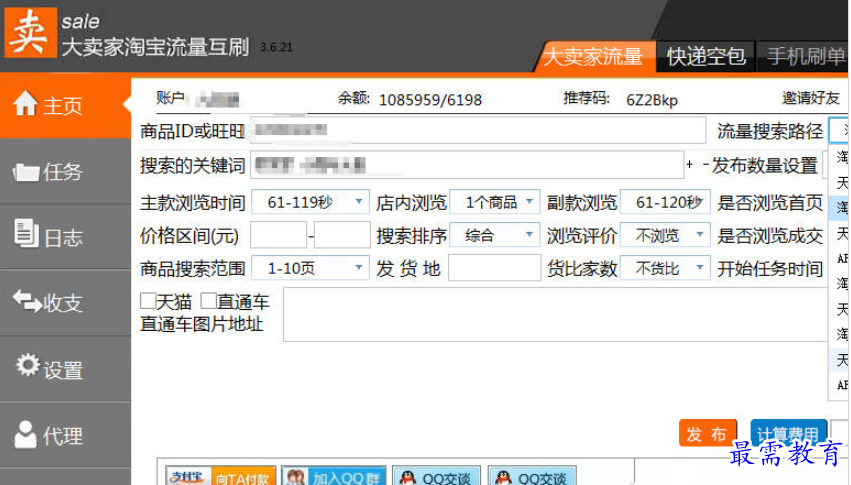
Task: Enable the 直通车 checkbox
Action: [209, 301]
